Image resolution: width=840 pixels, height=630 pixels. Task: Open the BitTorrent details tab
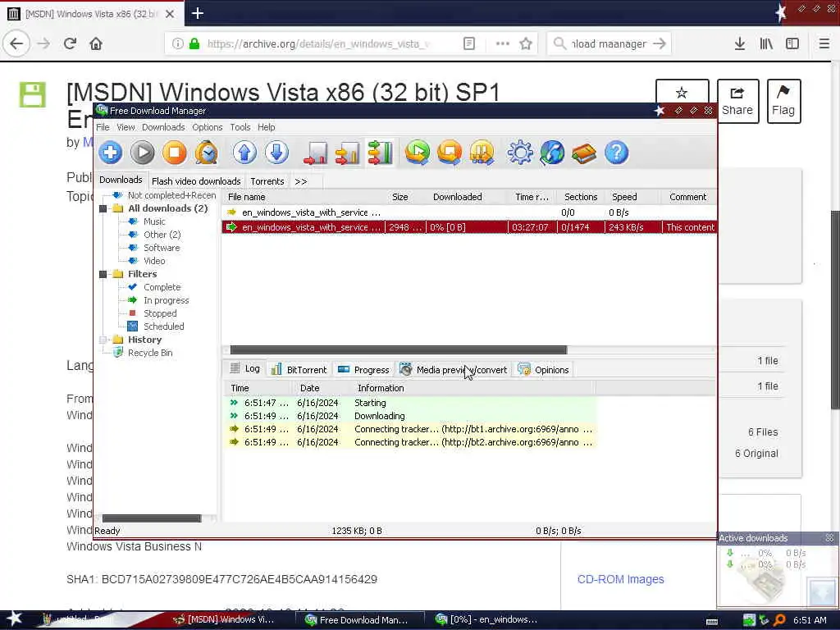(x=299, y=370)
